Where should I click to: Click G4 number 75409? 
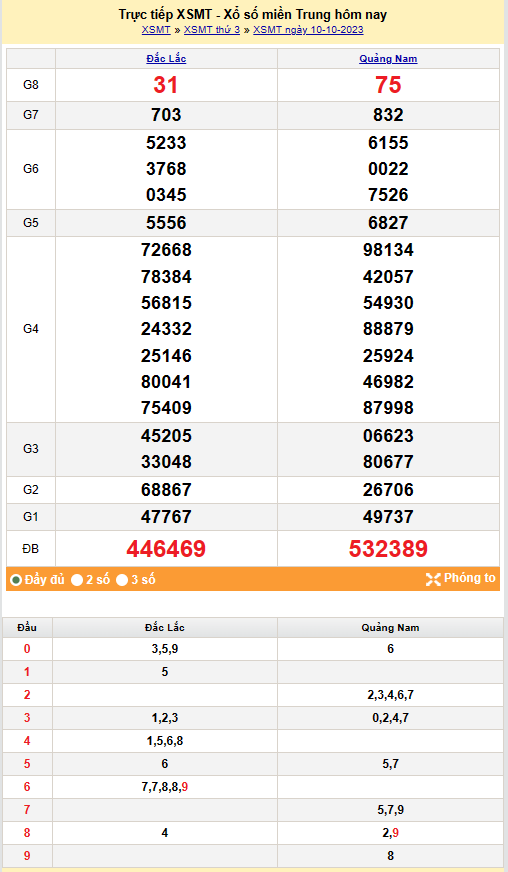[166, 408]
